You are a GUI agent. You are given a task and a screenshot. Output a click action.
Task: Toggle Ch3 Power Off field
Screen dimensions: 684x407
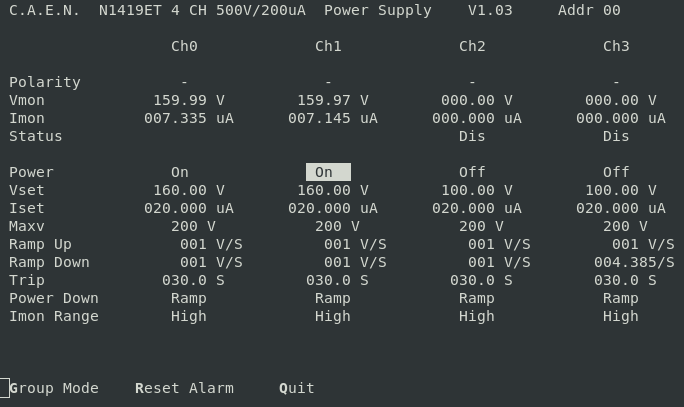(616, 172)
